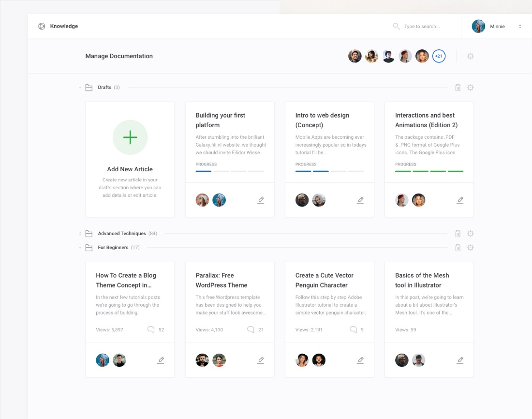
Task: Click the Add New Article plus button
Action: click(x=130, y=137)
